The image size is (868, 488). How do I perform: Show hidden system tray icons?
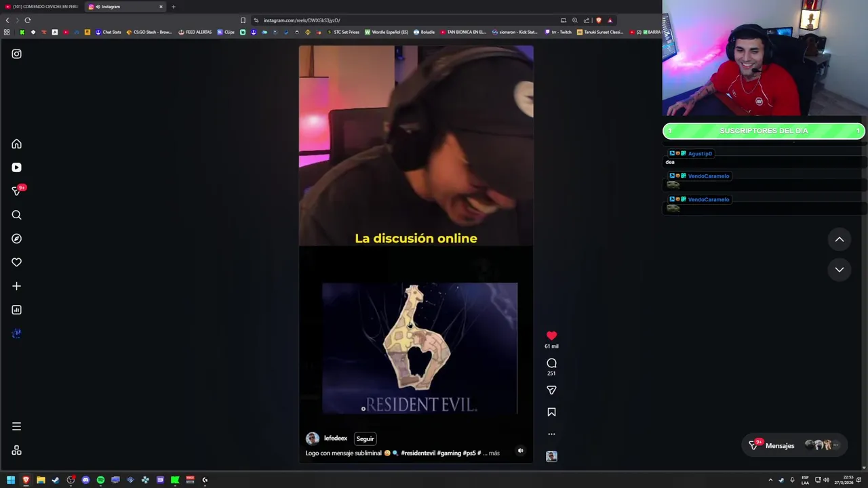770,480
